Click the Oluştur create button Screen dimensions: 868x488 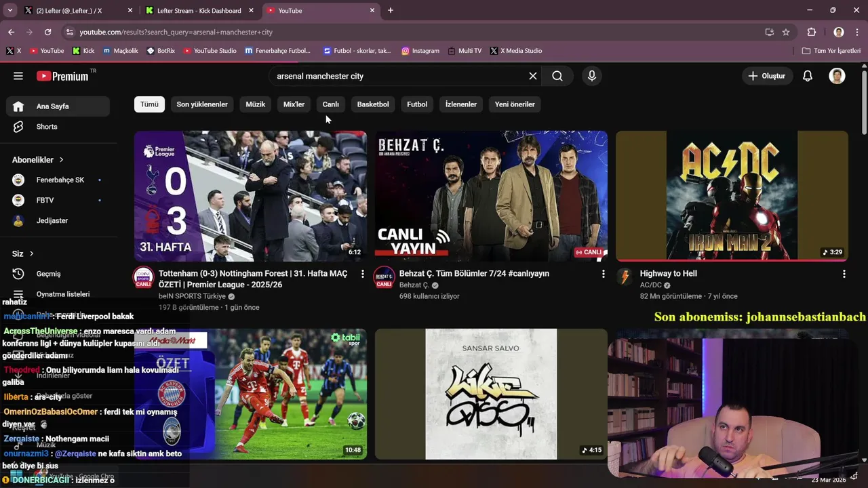click(x=767, y=76)
